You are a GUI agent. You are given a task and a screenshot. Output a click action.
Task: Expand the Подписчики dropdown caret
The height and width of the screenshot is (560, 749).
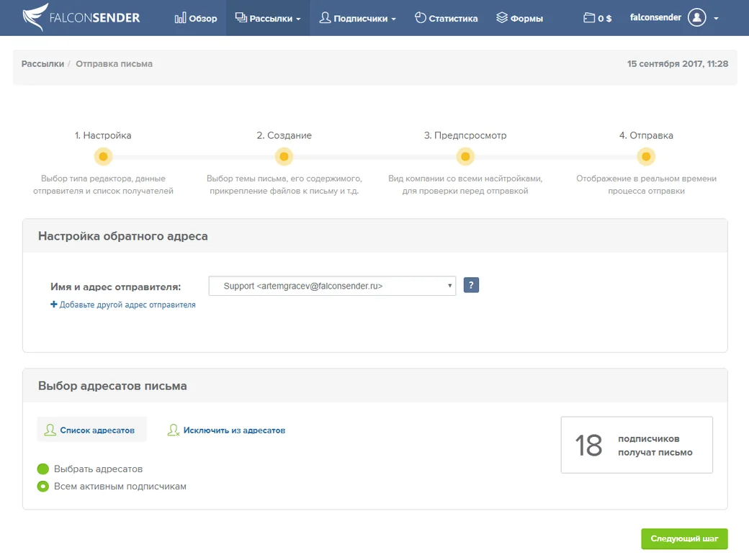coord(394,19)
